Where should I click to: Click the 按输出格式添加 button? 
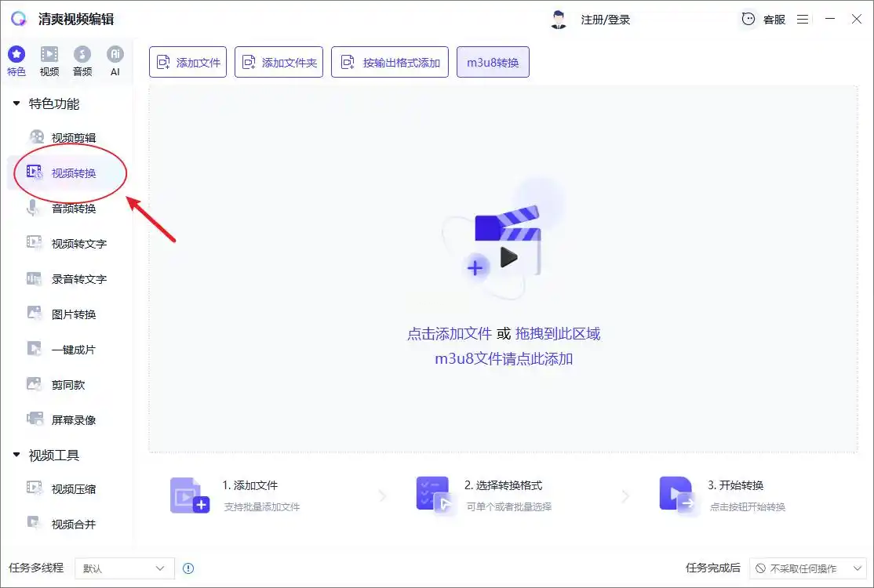(x=390, y=62)
